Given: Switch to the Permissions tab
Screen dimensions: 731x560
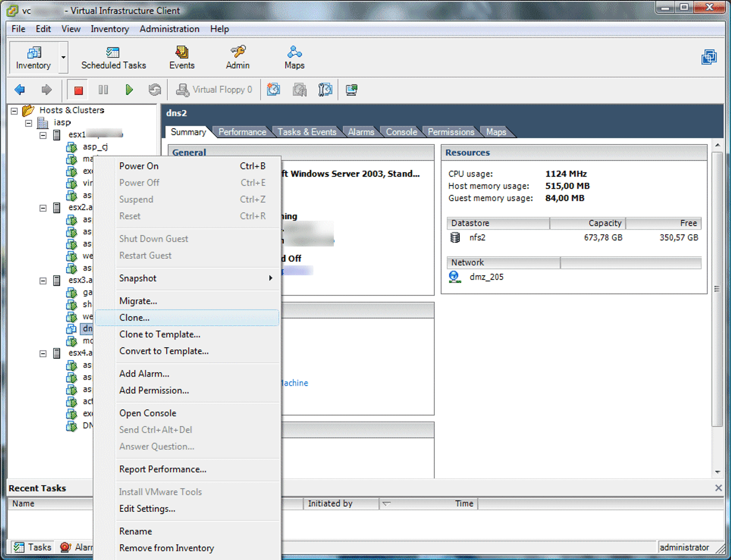Looking at the screenshot, I should pyautogui.click(x=451, y=132).
